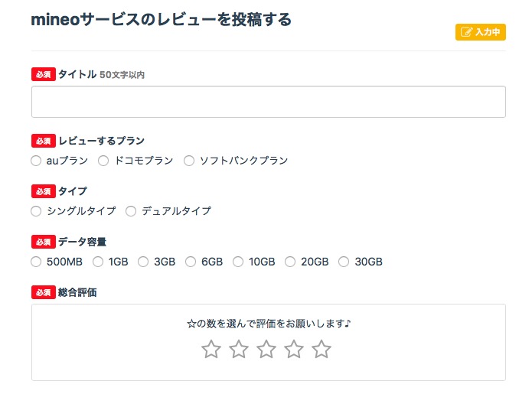Click the third rating star
The image size is (532, 394).
[266, 350]
